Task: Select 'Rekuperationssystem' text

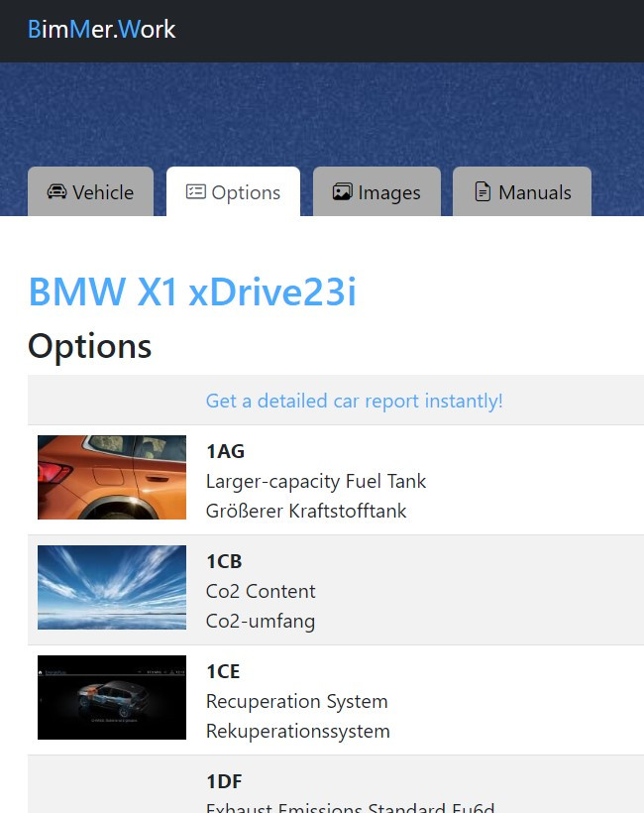Action: pos(298,731)
